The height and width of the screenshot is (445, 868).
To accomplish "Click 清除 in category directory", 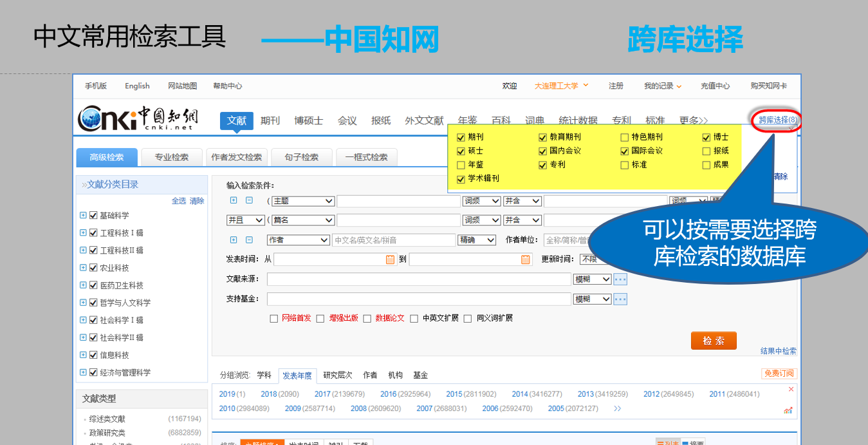I will pos(197,201).
